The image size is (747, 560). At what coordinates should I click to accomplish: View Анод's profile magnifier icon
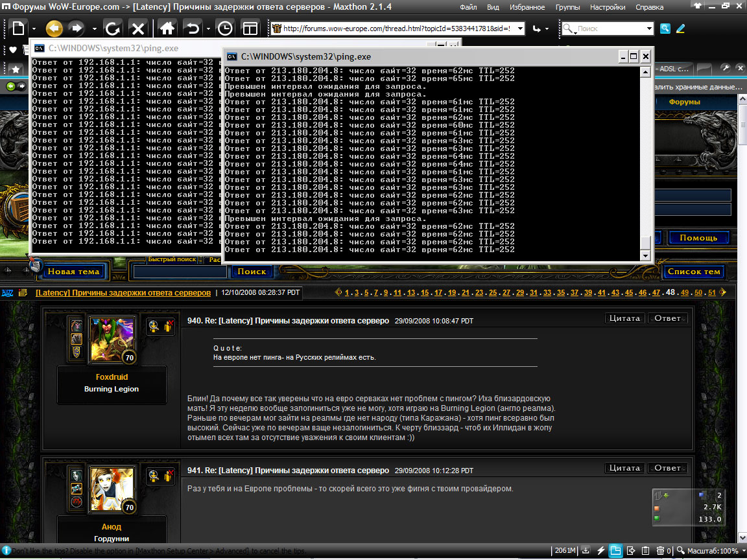(154, 475)
